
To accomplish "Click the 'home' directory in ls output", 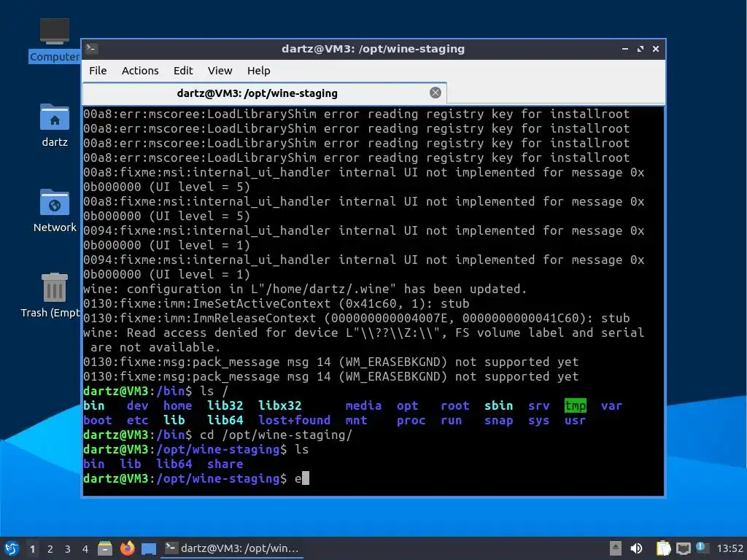I will click(178, 405).
